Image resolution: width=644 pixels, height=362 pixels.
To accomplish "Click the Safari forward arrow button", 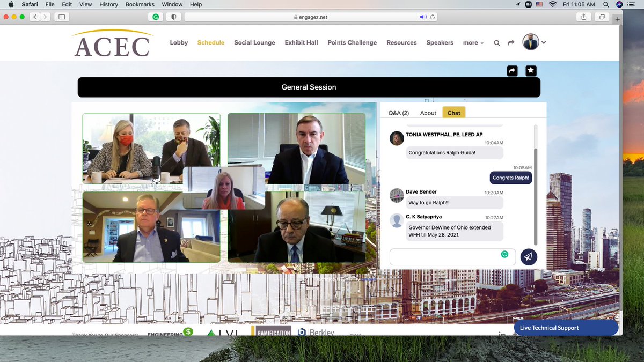I will (x=46, y=17).
